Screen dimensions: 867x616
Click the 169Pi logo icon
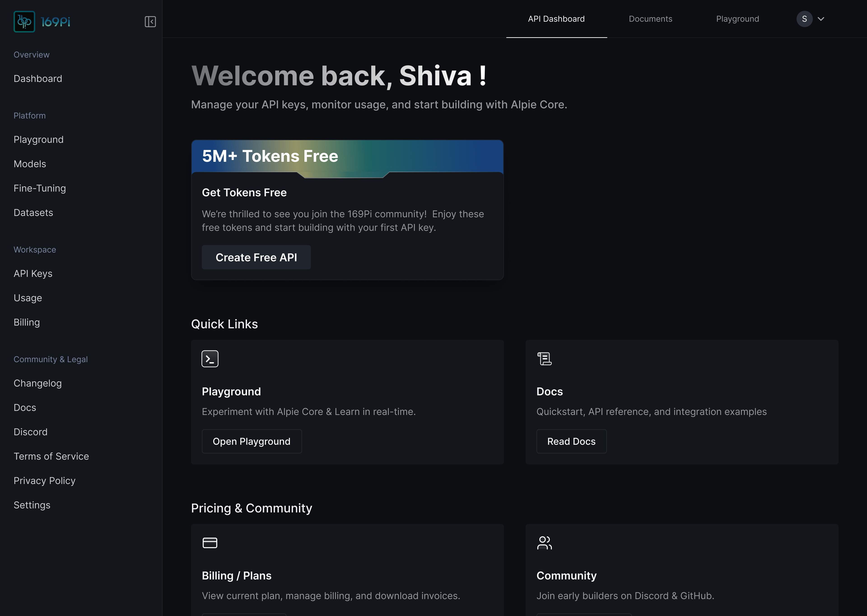pos(24,22)
